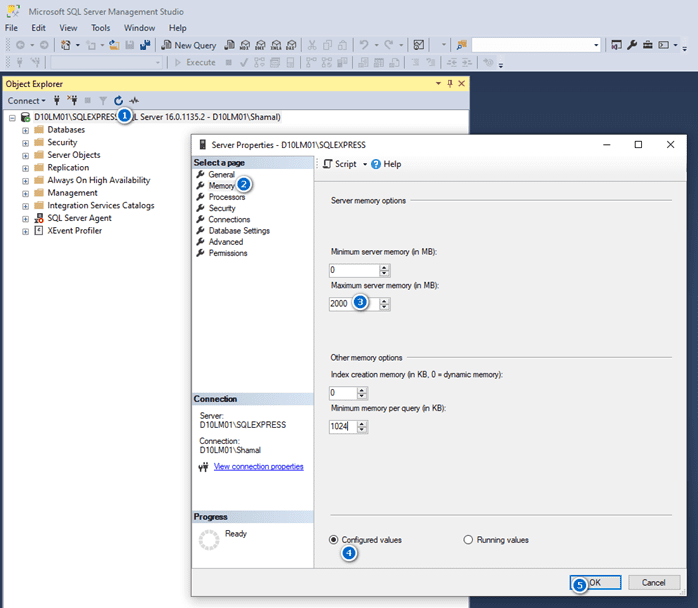This screenshot has height=608, width=698.
Task: Expand the Replication node
Action: [25, 168]
